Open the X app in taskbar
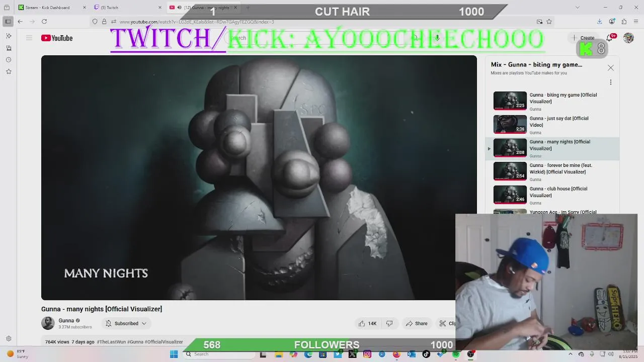Image resolution: width=644 pixels, height=362 pixels. (352, 354)
